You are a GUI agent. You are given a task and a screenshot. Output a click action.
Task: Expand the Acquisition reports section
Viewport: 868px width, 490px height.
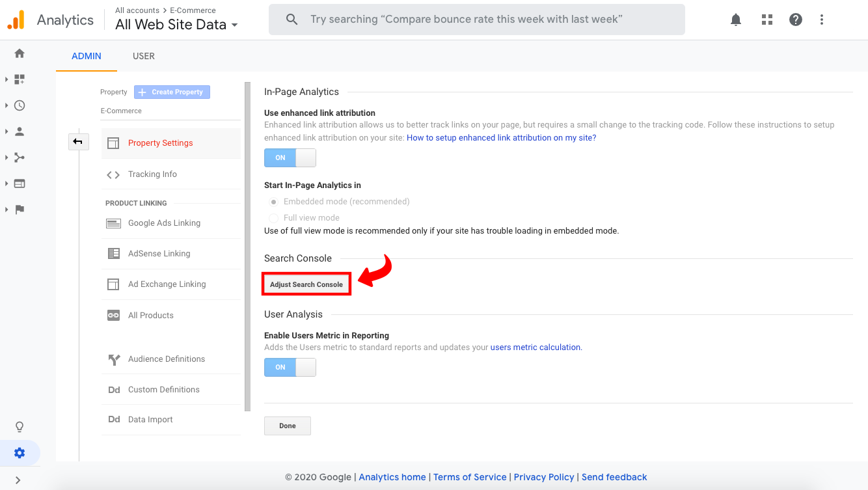[19, 157]
